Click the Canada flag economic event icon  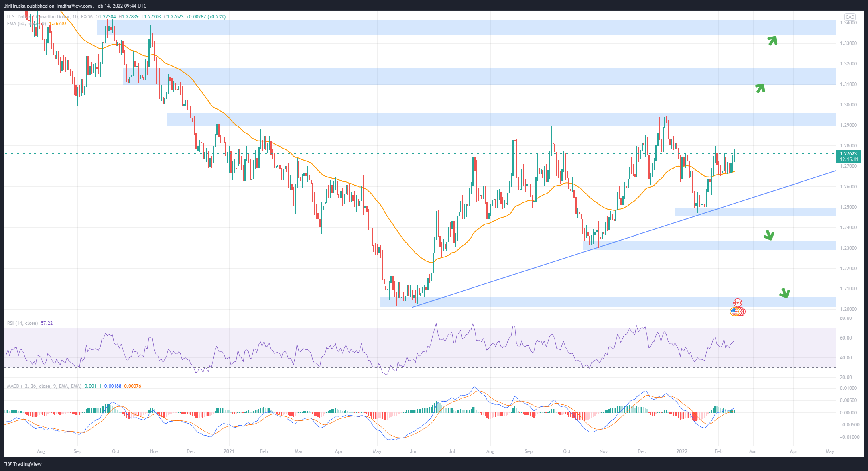(738, 303)
